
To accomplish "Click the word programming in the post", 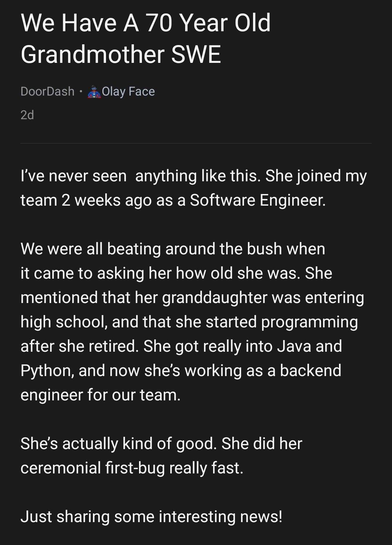I will point(309,322).
